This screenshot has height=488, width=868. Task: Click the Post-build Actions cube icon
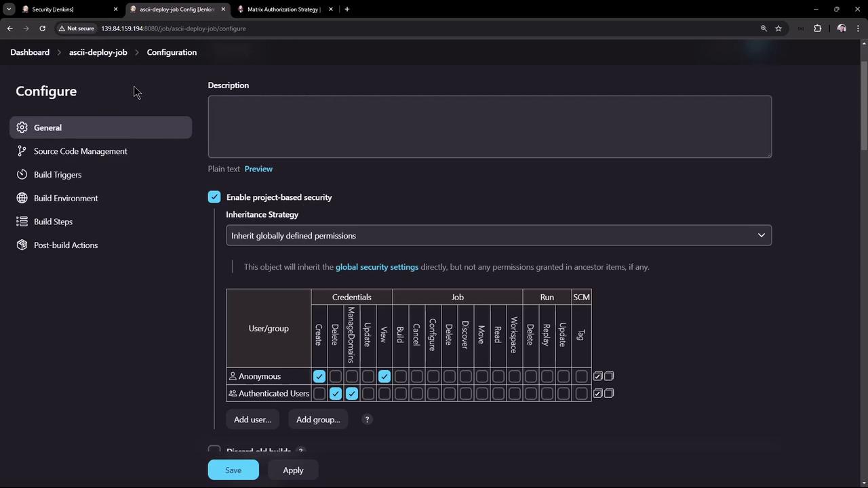tap(22, 245)
